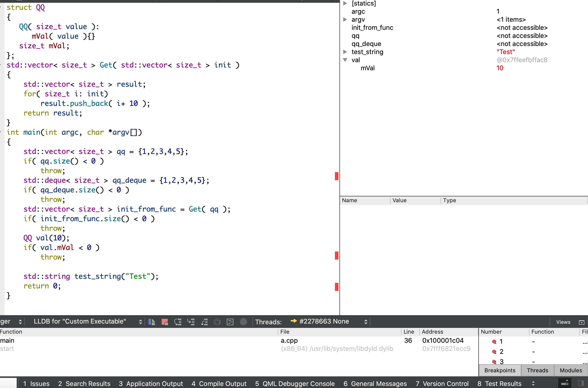Place cursor on the return 0; code line

[x=42, y=286]
